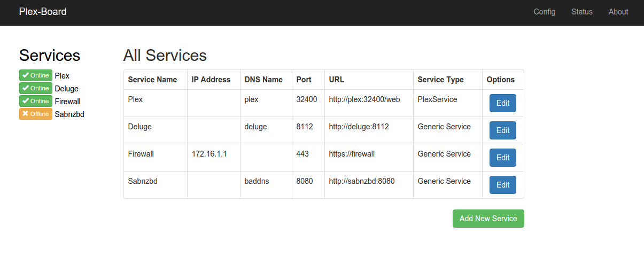
Task: Go to the Status page
Action: (582, 12)
